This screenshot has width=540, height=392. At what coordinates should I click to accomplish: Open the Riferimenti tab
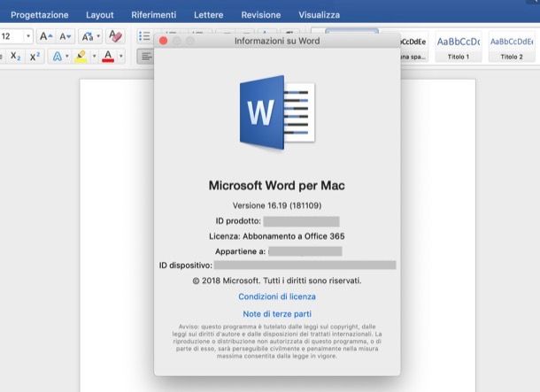pyautogui.click(x=154, y=15)
